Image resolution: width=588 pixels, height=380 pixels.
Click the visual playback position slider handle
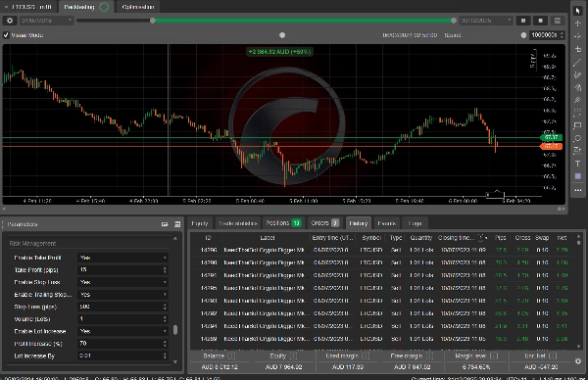coord(282,35)
